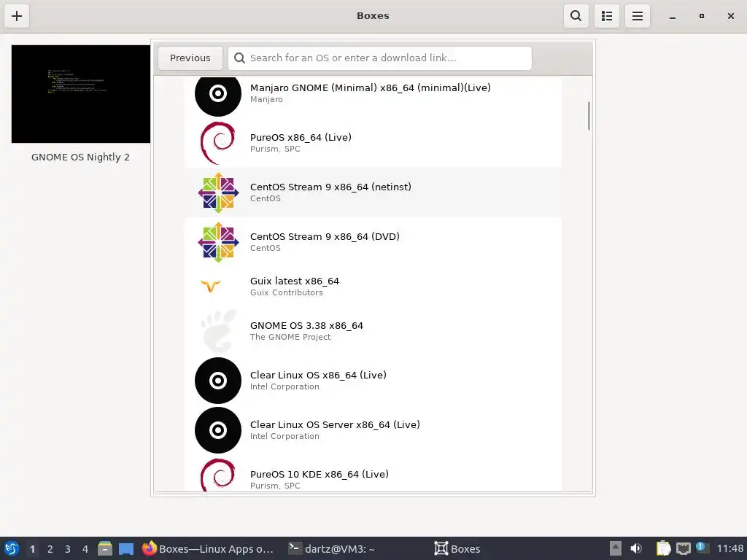The height and width of the screenshot is (560, 747).
Task: Click the GNOME OS 3.38 footprint logo
Action: pyautogui.click(x=218, y=331)
